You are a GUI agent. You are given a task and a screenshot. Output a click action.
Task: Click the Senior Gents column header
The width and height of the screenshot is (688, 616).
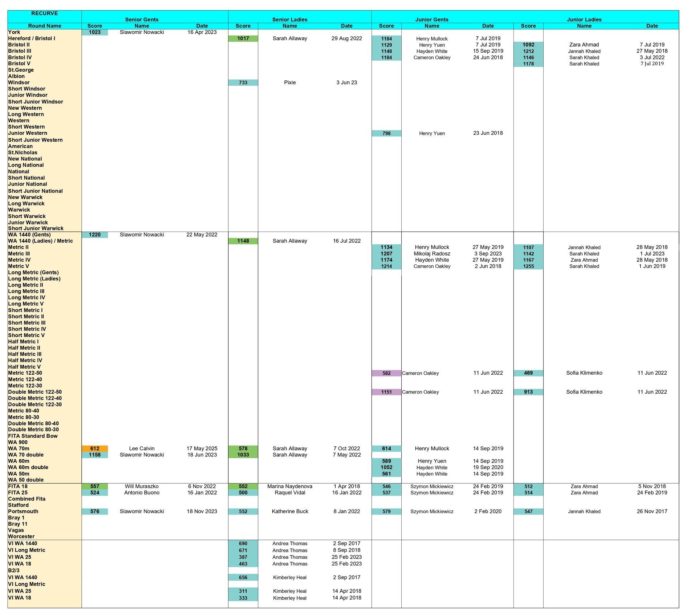tap(142, 19)
